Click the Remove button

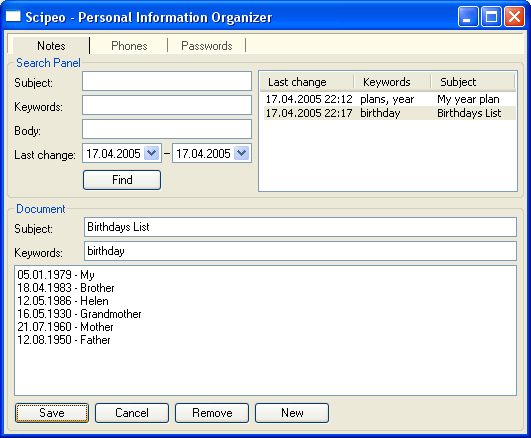212,413
